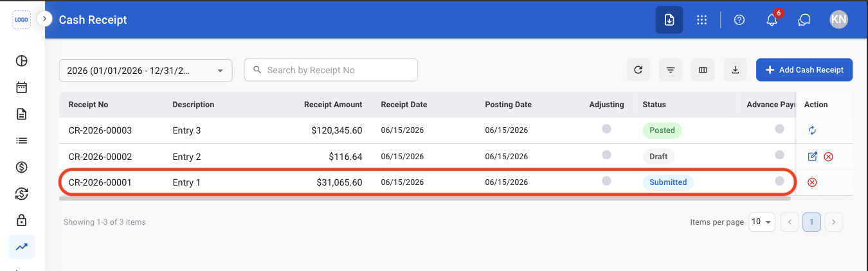Image resolution: width=868 pixels, height=271 pixels.
Task: Click the refresh icon above the table
Action: pos(638,70)
